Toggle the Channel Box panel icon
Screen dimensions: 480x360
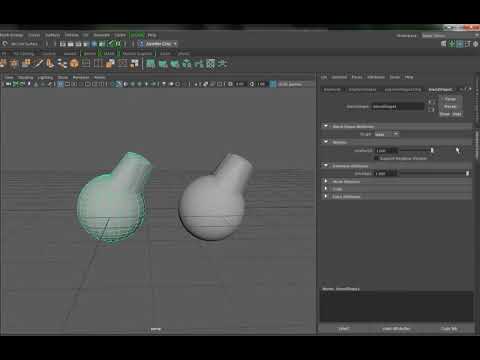(x=476, y=44)
